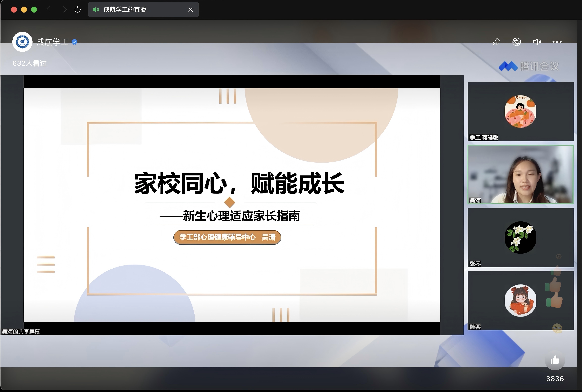
Task: Click the 学工部心理健康辅导中心 吴潇 badge
Action: (227, 237)
